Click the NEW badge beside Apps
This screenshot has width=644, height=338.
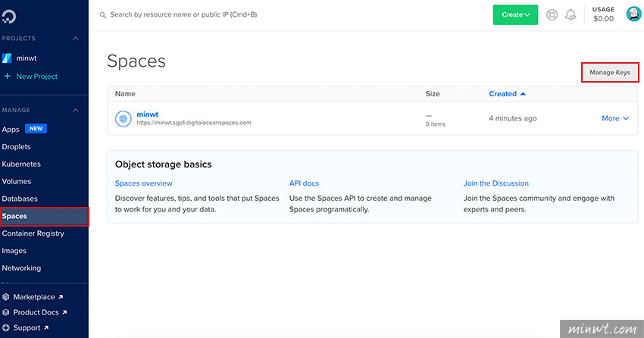[36, 129]
